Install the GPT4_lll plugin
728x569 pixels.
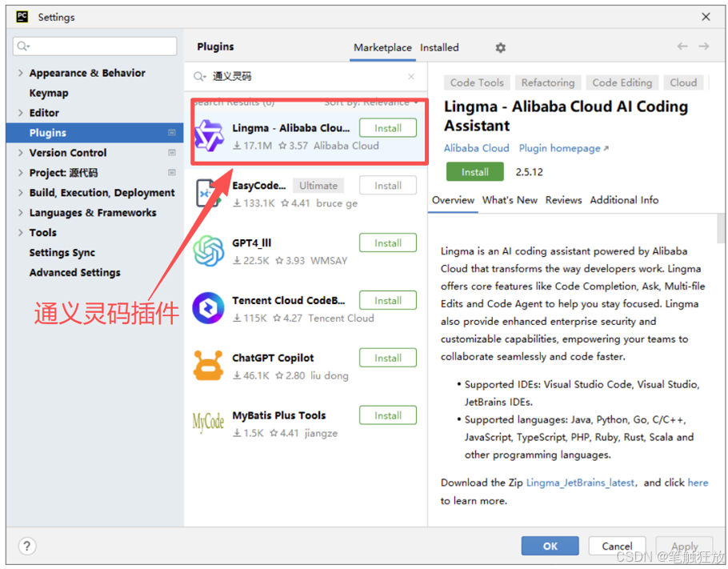tap(388, 243)
